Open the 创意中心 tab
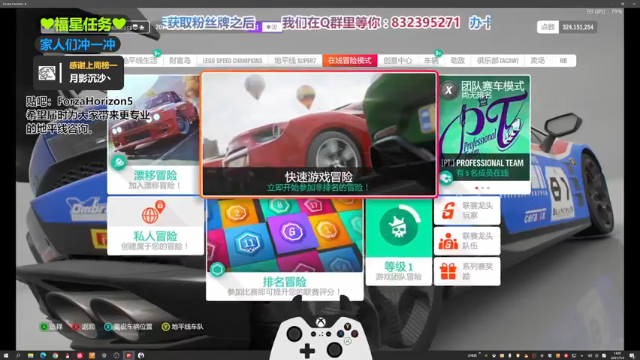 397,60
